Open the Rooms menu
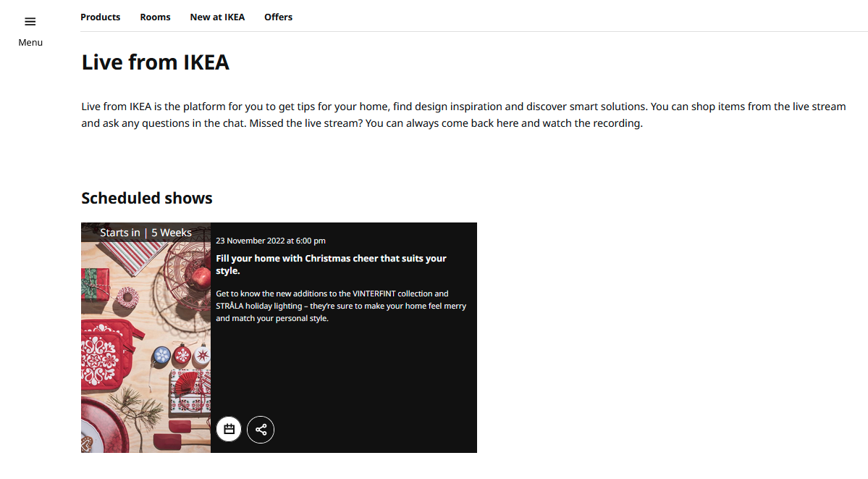The image size is (868, 479). click(x=155, y=17)
